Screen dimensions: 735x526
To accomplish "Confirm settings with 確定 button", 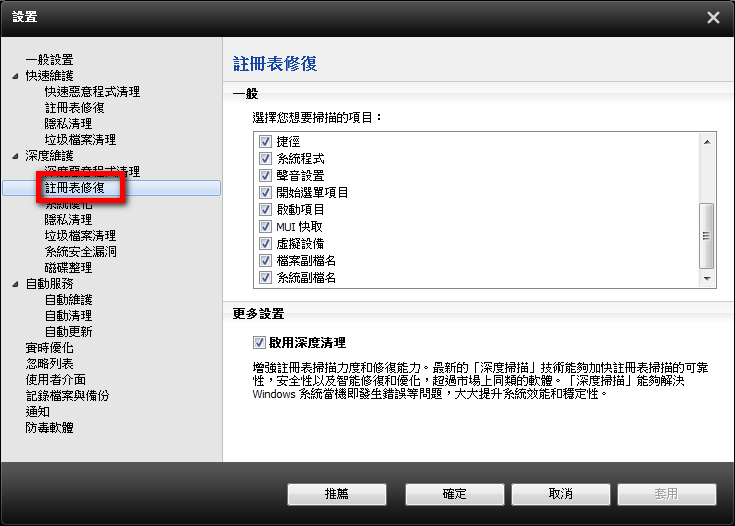I will 454,494.
